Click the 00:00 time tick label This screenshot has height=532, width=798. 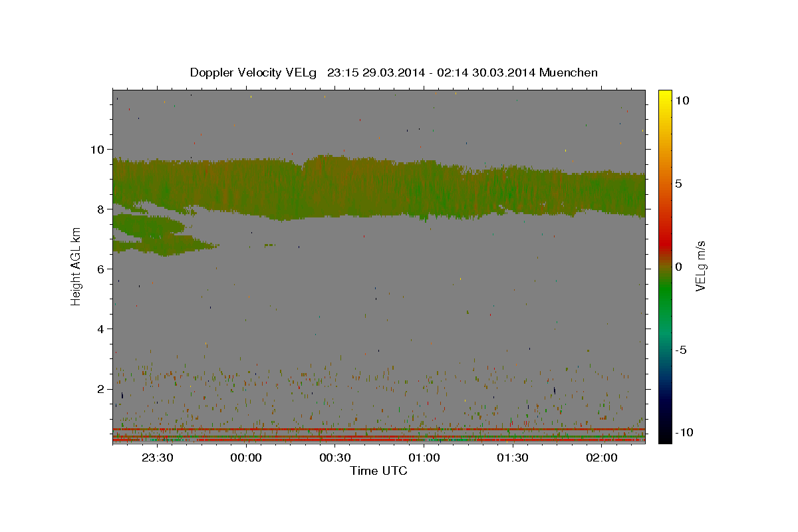246,458
